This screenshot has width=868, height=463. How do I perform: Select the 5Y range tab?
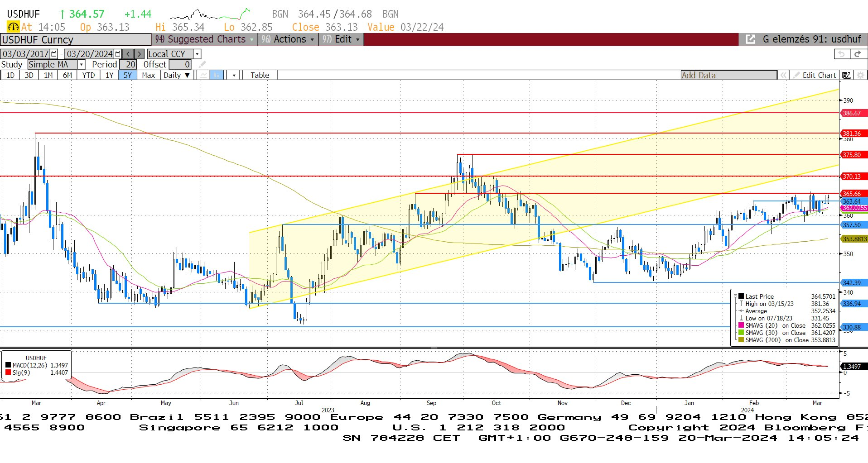128,75
